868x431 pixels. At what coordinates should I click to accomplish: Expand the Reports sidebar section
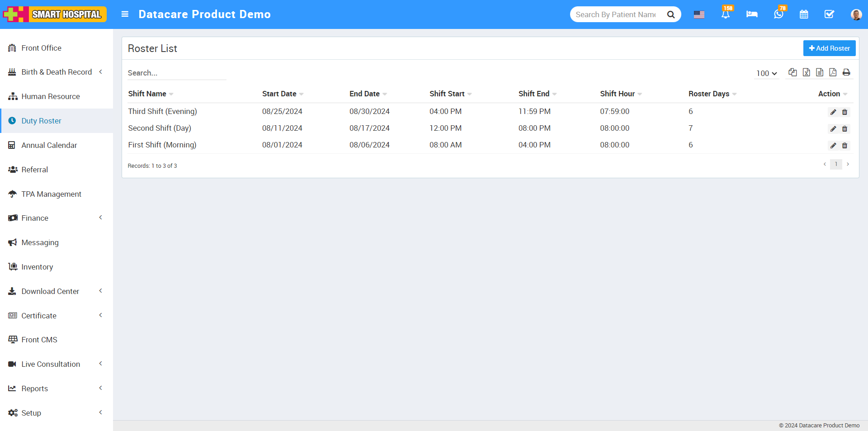(35, 388)
